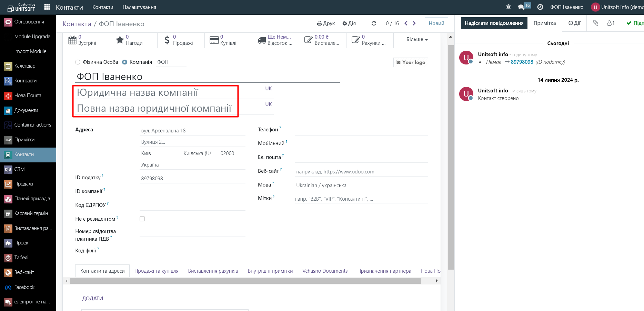Switch to Продажі та купівля tab
The width and height of the screenshot is (644, 311).
(156, 271)
